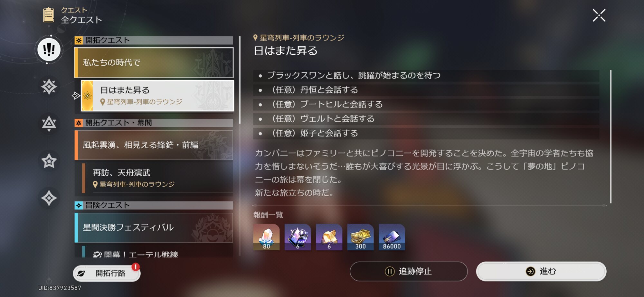
Task: Open the 開拓行路 button
Action: (107, 273)
